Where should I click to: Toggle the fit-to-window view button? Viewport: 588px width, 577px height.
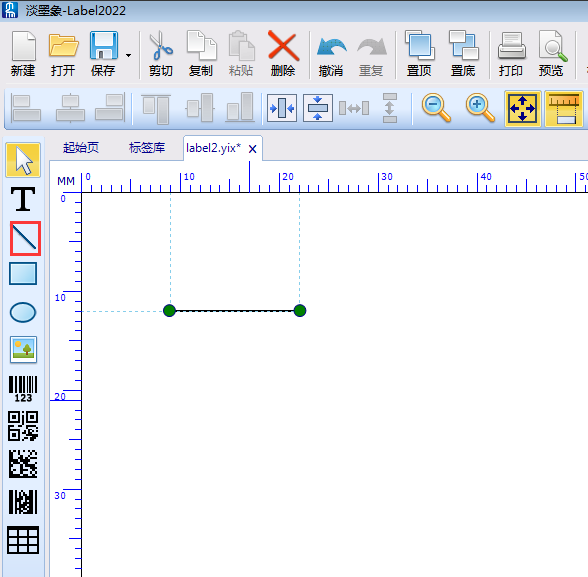click(522, 109)
